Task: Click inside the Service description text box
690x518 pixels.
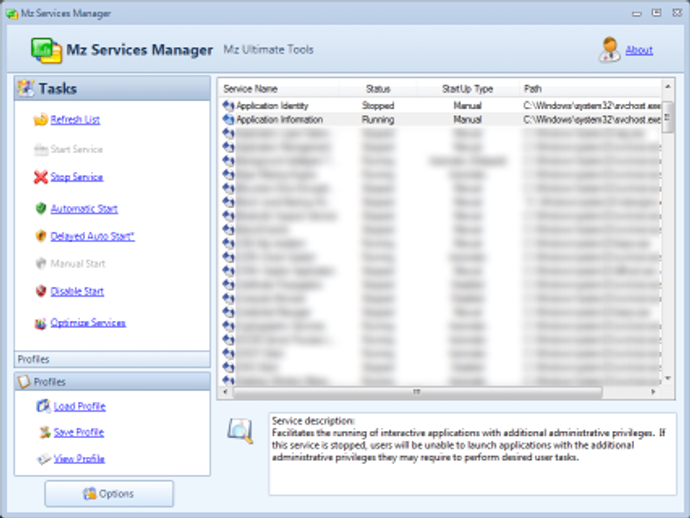Action: tap(473, 454)
